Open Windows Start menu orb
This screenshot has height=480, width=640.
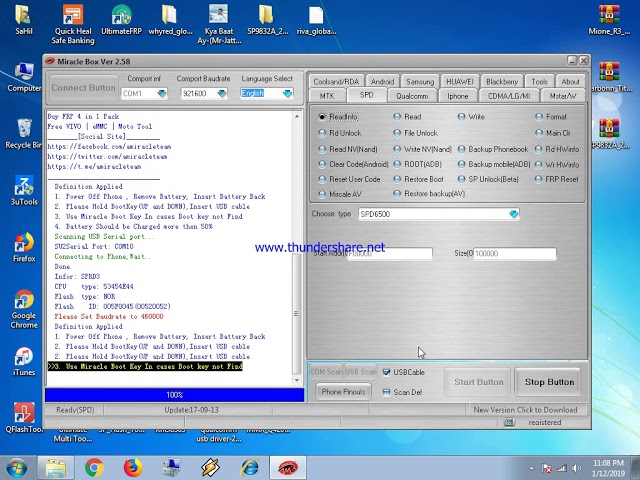(x=16, y=468)
